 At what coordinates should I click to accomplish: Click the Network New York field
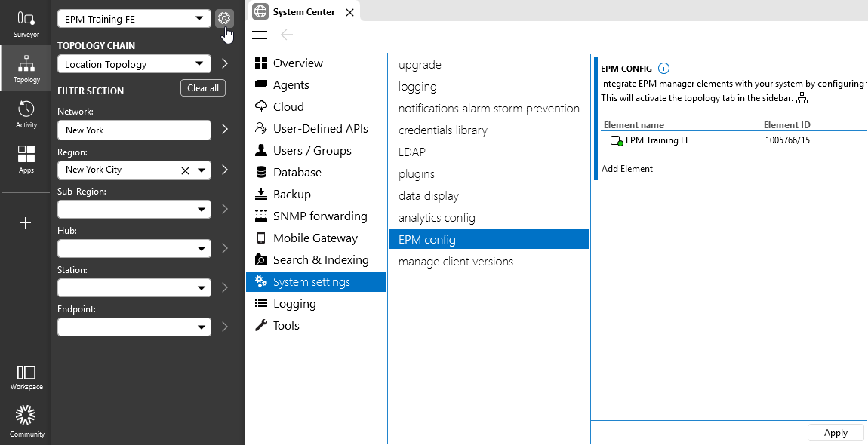134,130
